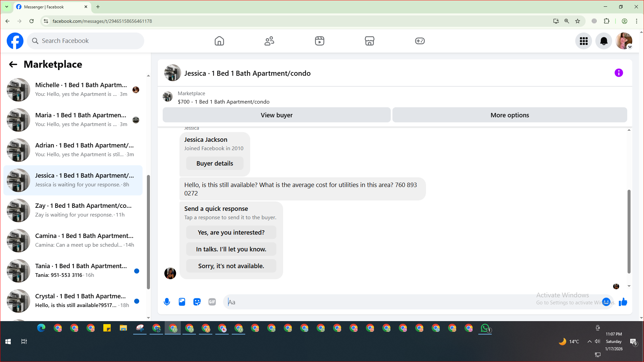Send "Sorry, it's not available." quick response
This screenshot has height=362, width=644.
click(231, 266)
